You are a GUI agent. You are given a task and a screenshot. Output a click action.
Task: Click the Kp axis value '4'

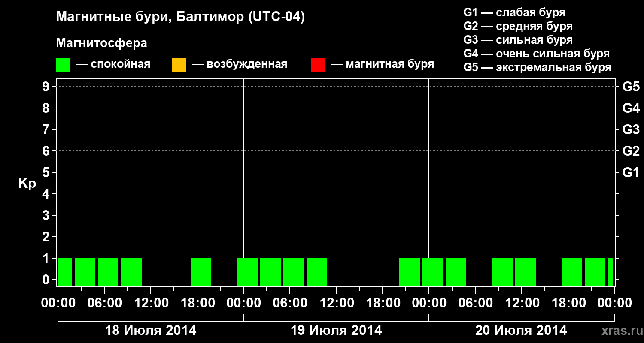(x=47, y=194)
